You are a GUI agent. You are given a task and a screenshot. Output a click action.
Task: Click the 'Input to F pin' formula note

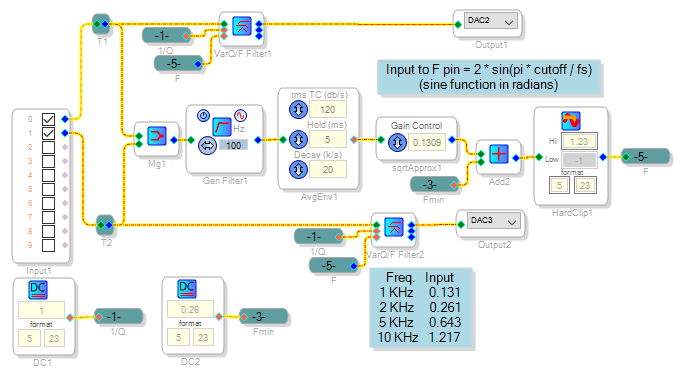(x=489, y=77)
